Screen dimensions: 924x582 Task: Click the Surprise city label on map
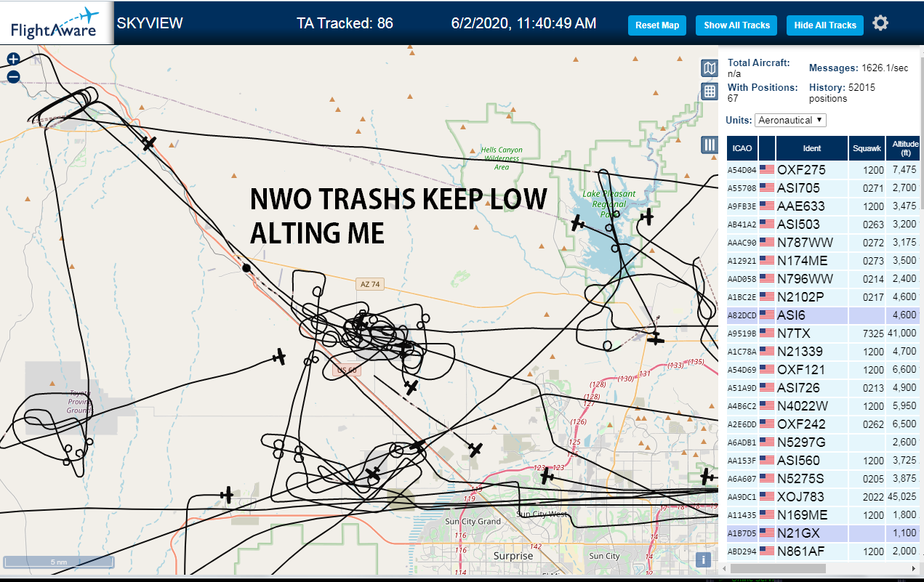pos(513,556)
